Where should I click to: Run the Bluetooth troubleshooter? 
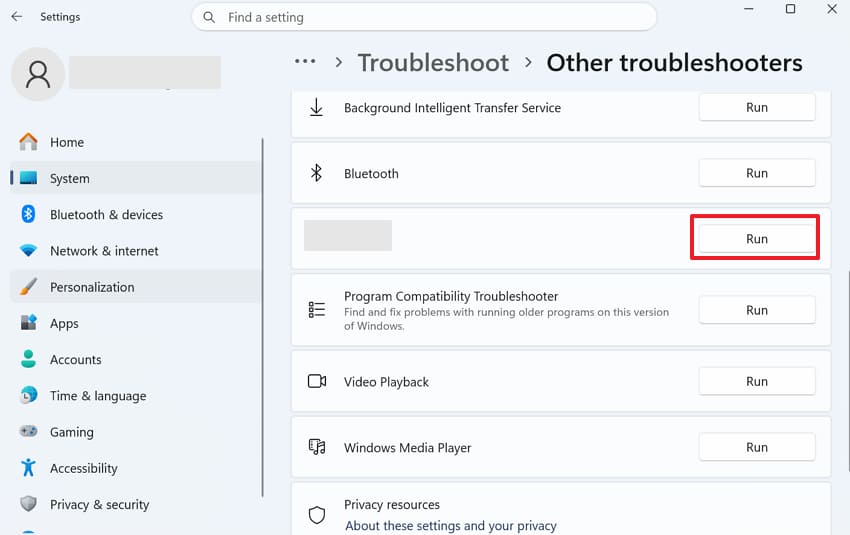(757, 173)
